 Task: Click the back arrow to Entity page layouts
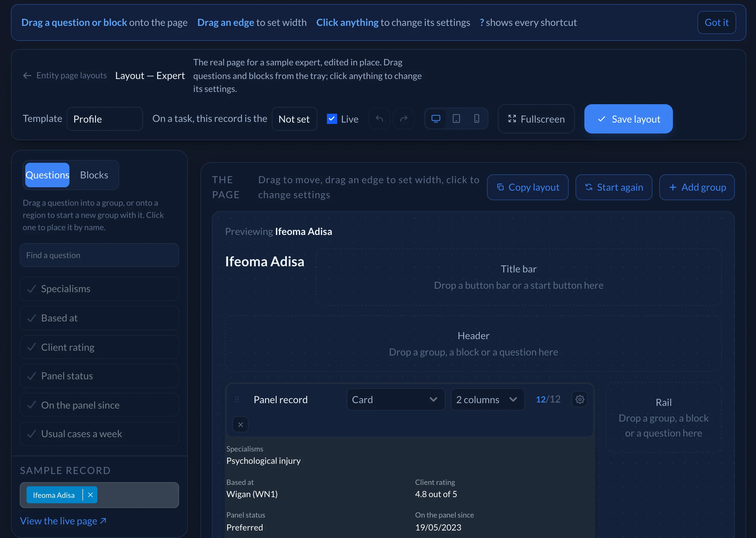tap(27, 76)
